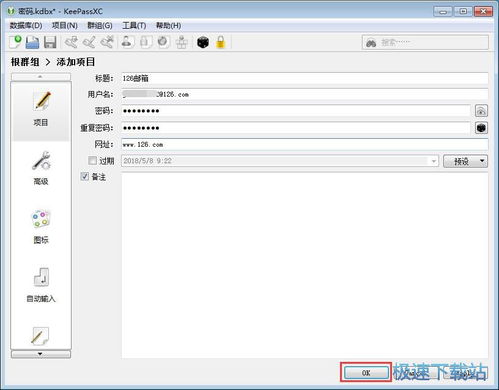This screenshot has width=499, height=390.
Task: Open the 自动输入 (Auto-Type) sidebar section
Action: click(x=41, y=285)
